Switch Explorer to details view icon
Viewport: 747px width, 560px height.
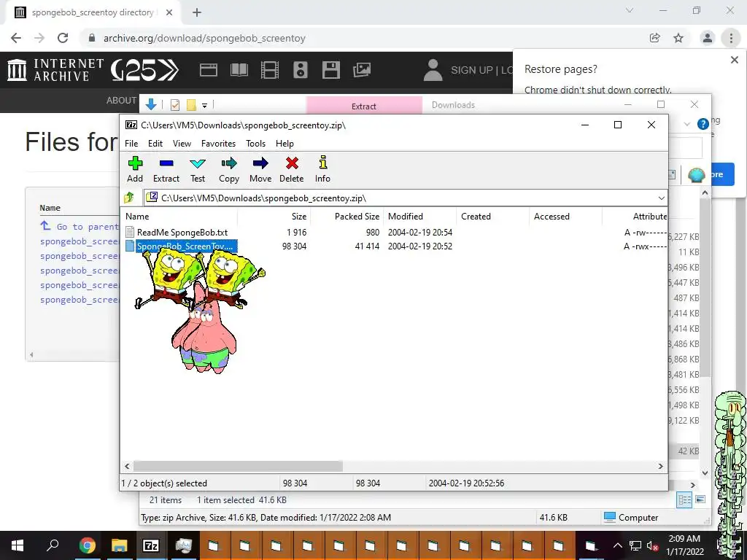[684, 500]
